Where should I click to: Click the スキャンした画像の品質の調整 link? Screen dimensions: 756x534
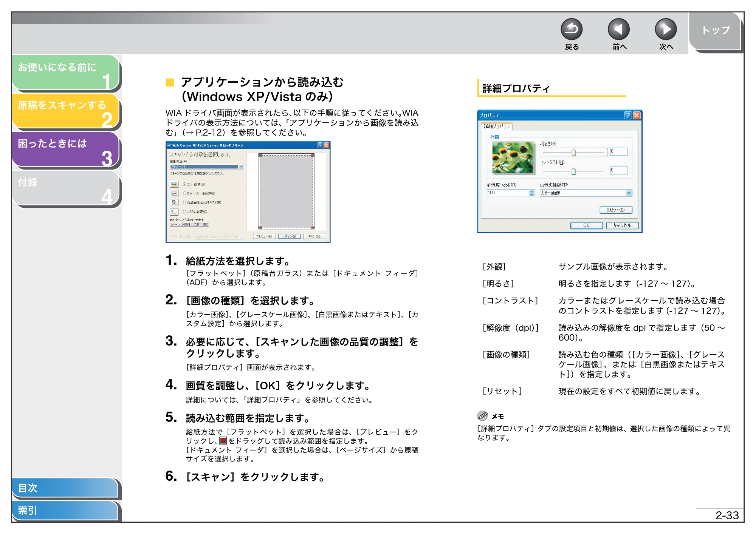point(189,225)
